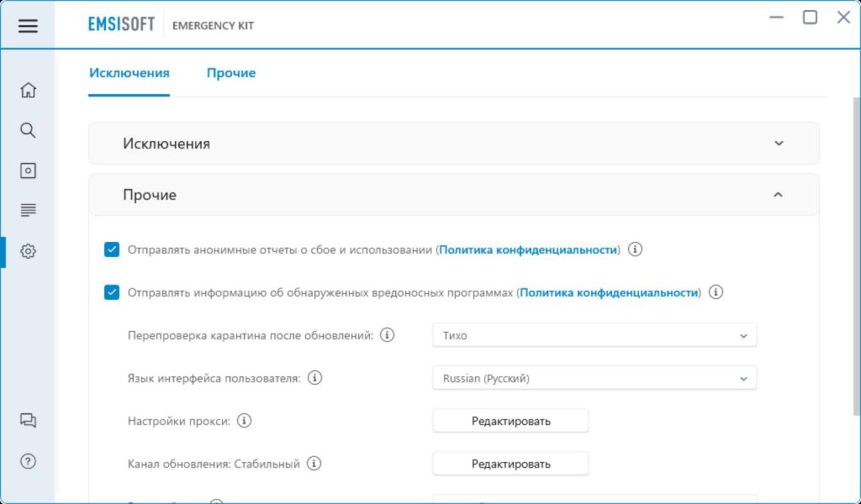Click Редактировать for proxy settings
The width and height of the screenshot is (861, 504).
510,421
